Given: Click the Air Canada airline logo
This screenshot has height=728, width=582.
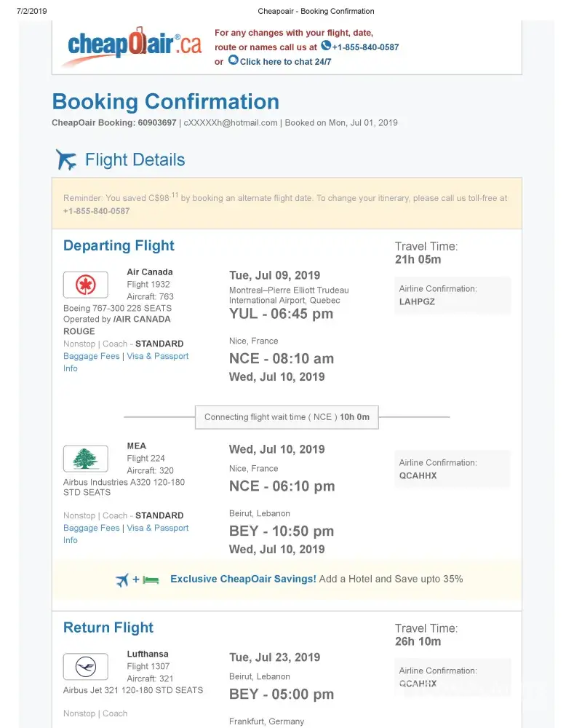Looking at the screenshot, I should pos(86,285).
